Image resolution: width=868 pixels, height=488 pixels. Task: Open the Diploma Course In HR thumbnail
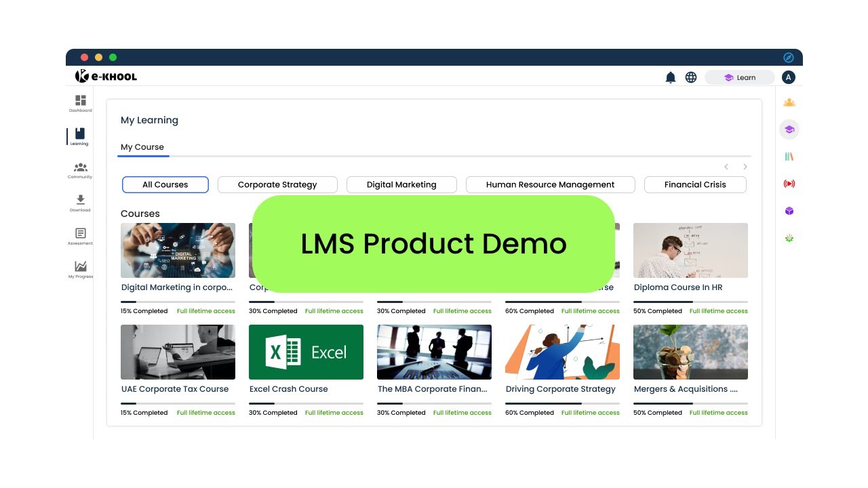[690, 250]
